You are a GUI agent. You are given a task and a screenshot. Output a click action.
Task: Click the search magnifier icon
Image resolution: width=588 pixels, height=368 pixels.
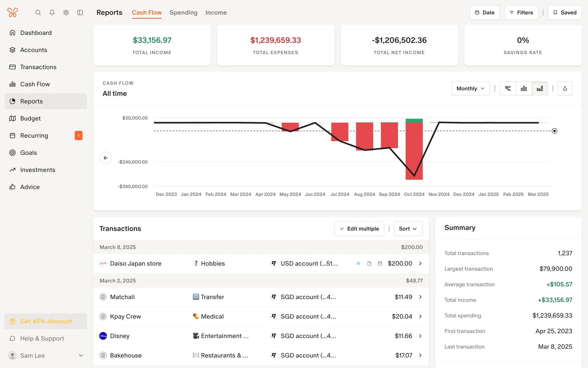tap(38, 13)
